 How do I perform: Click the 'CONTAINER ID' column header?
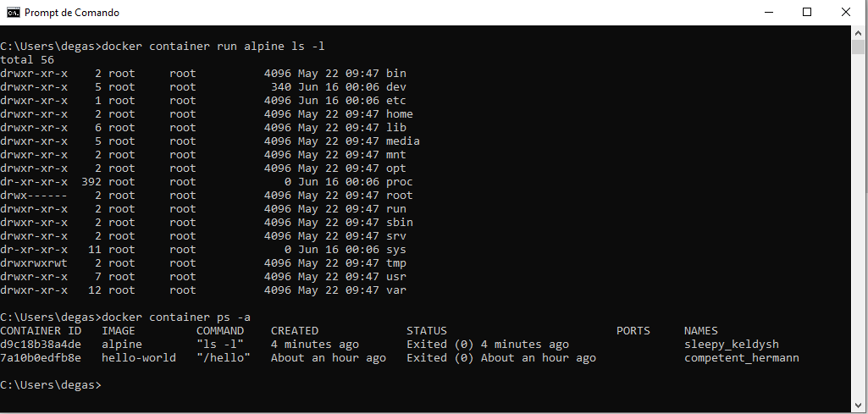[41, 331]
